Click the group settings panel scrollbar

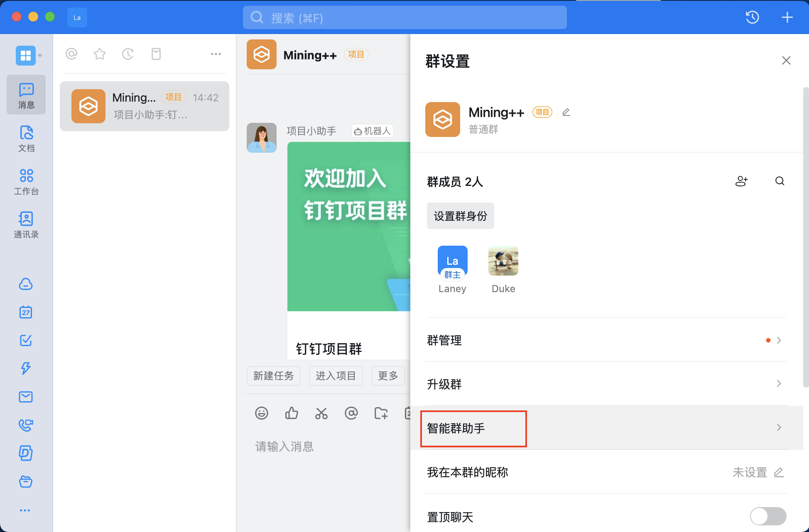(x=806, y=237)
